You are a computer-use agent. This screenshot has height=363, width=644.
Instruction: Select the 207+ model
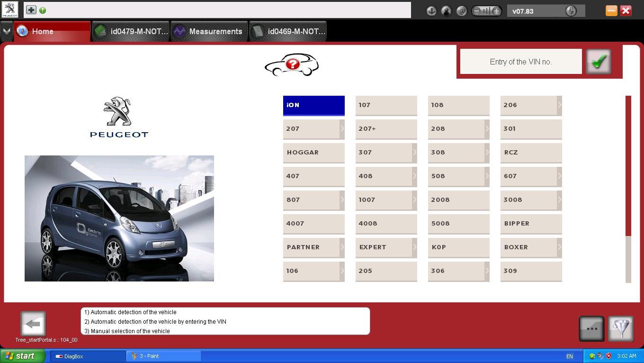(386, 129)
